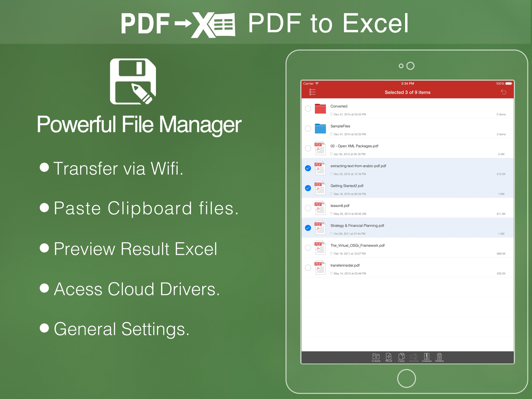Tap PDF icon of lesson8.pdf
The width and height of the screenshot is (532, 399).
click(320, 208)
